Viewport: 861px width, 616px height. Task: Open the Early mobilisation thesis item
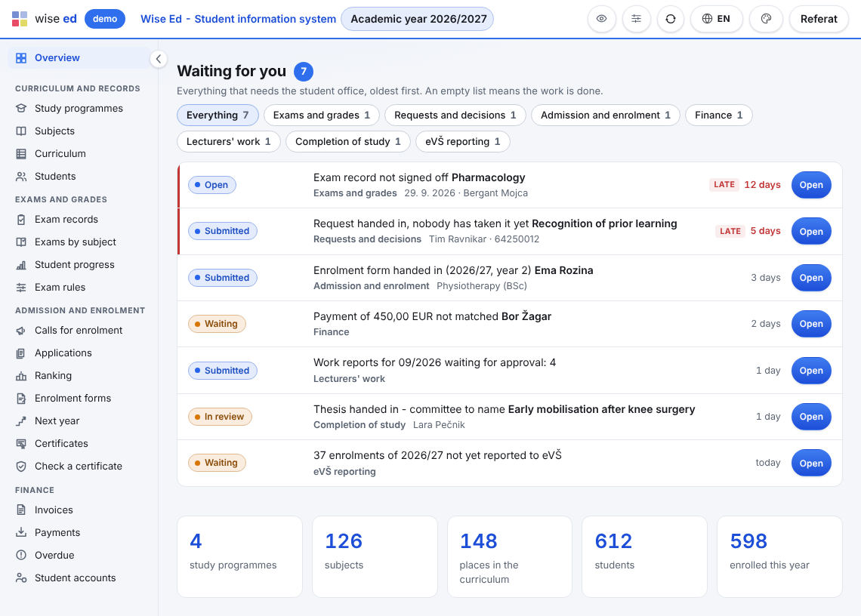tap(810, 417)
